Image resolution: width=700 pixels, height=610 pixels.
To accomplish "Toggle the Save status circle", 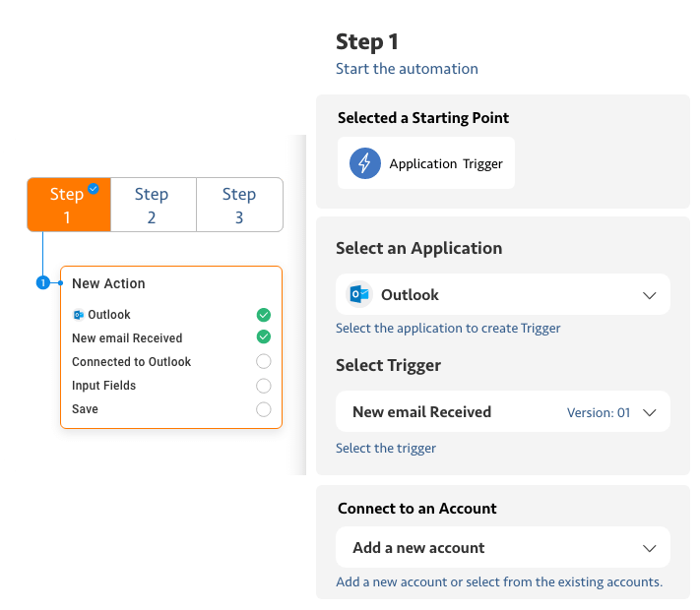I will click(264, 409).
